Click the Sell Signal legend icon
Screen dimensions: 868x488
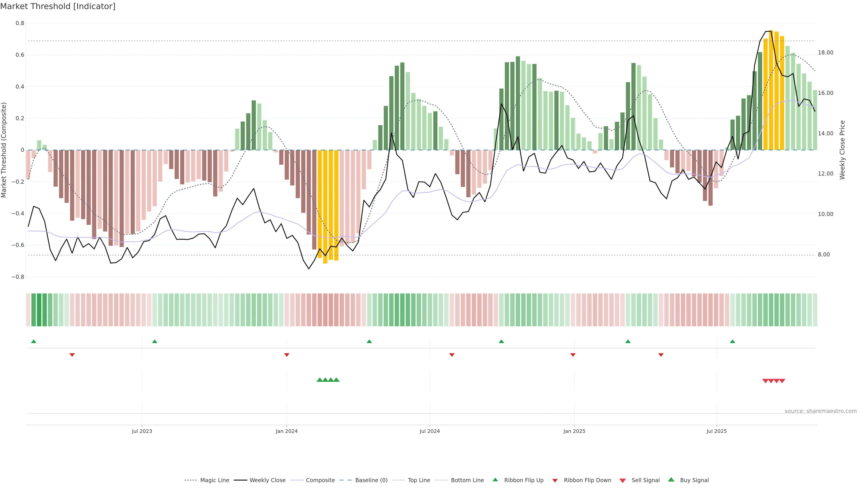point(622,480)
